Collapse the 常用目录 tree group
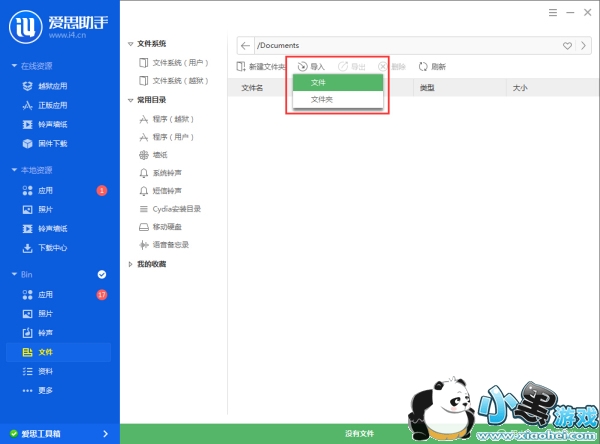The image size is (600, 444). (x=130, y=100)
